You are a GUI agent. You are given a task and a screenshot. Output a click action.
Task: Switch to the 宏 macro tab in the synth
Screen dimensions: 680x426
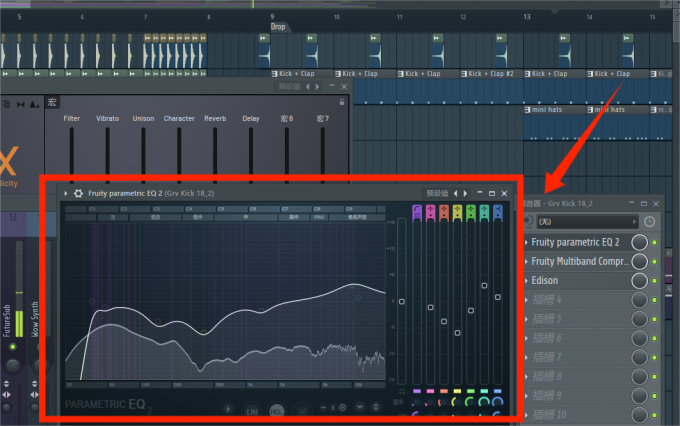52,102
